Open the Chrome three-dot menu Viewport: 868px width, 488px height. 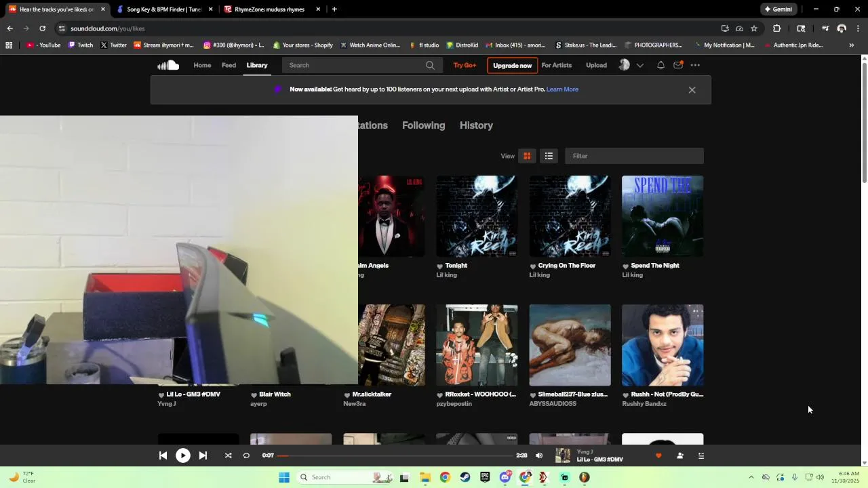click(858, 28)
